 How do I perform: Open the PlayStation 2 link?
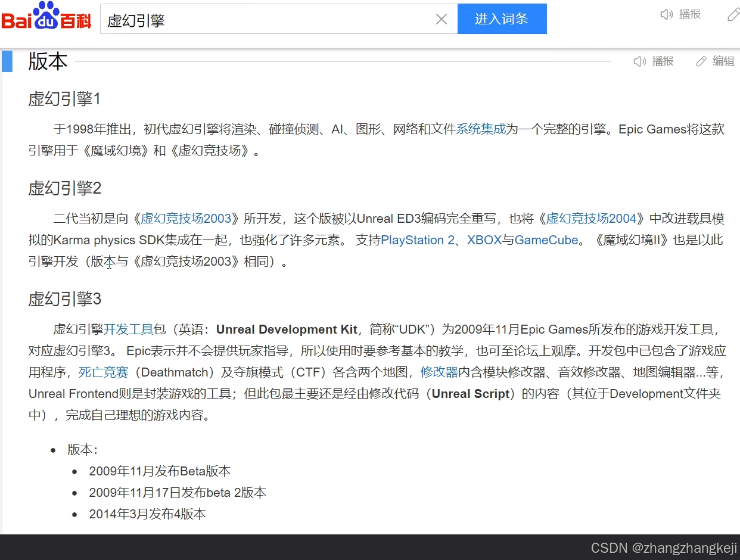coord(418,241)
